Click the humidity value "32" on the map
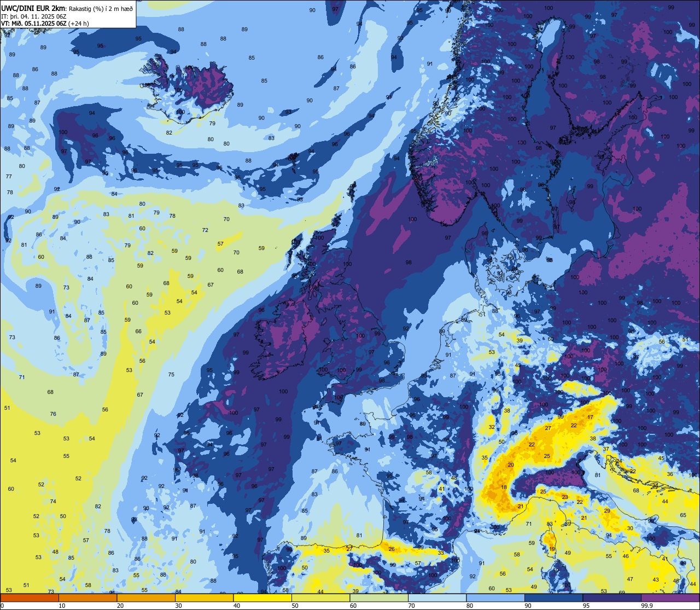This screenshot has height=610, width=700. pyautogui.click(x=492, y=427)
